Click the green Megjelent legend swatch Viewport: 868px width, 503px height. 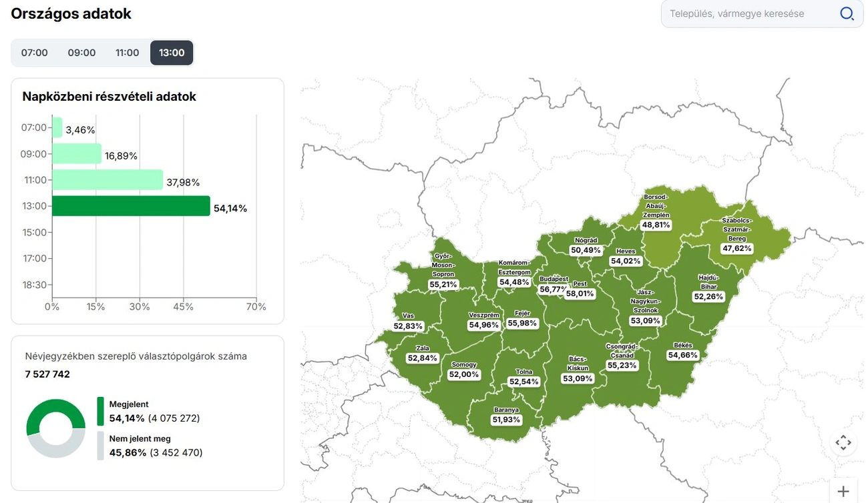101,411
